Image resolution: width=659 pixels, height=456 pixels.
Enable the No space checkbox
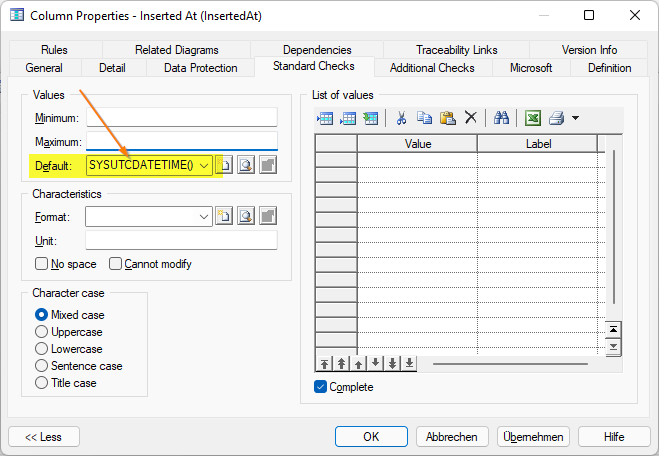pyautogui.click(x=42, y=264)
